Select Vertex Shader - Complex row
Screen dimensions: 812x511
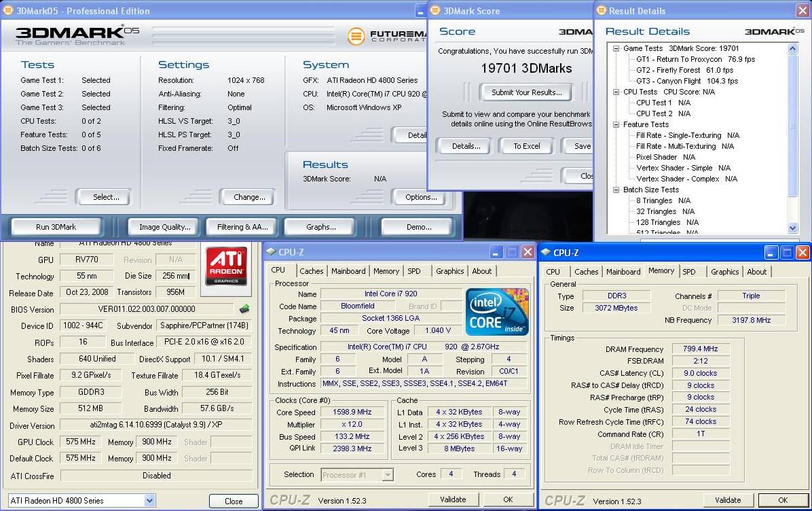pyautogui.click(x=686, y=179)
